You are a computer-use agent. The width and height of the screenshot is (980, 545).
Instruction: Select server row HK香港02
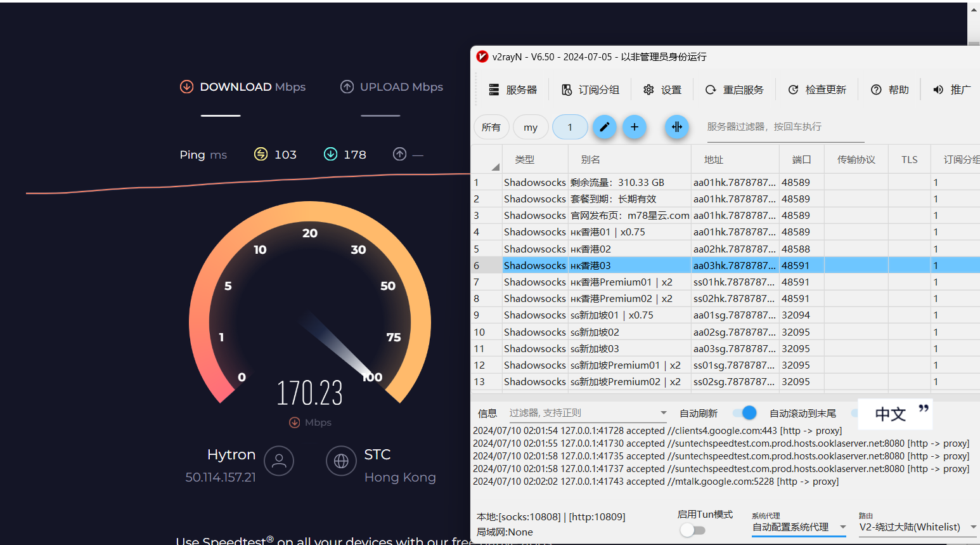pos(725,249)
